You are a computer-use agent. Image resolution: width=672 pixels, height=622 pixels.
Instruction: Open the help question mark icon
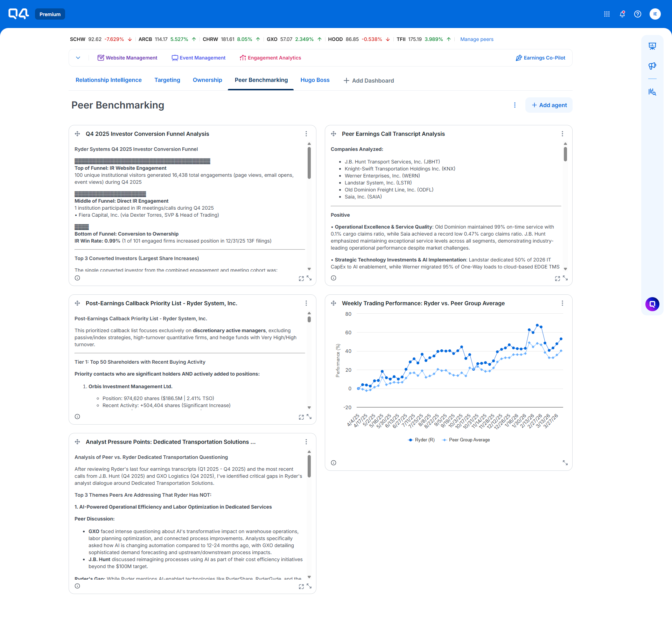coord(638,14)
